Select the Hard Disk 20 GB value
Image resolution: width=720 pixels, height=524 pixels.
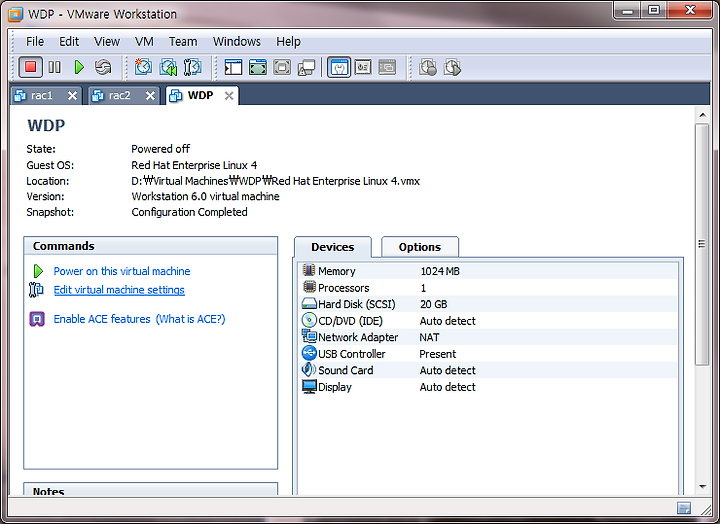tap(433, 304)
